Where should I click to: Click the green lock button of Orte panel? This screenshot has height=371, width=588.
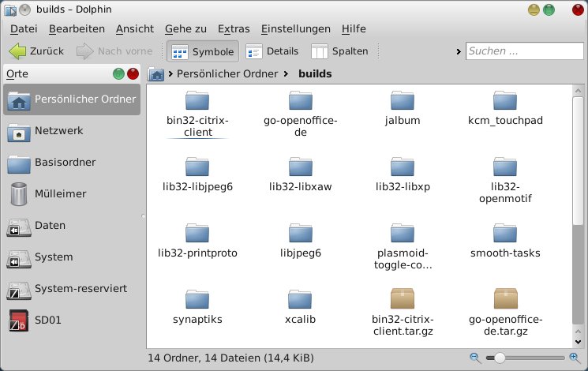(x=118, y=73)
